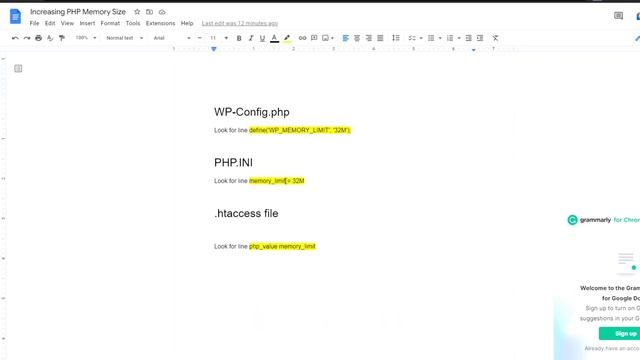Open the Normal text styles dropdown
The width and height of the screenshot is (640, 360).
[124, 38]
